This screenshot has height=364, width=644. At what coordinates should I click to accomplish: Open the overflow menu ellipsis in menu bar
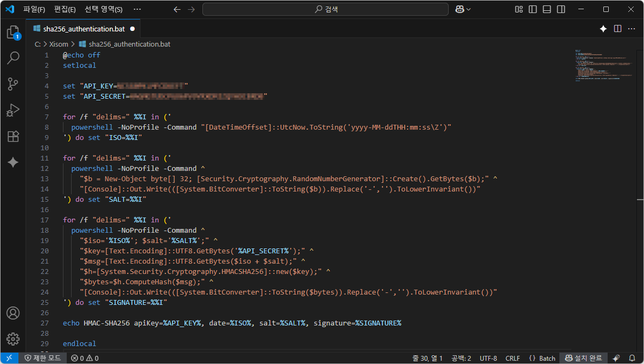point(137,9)
